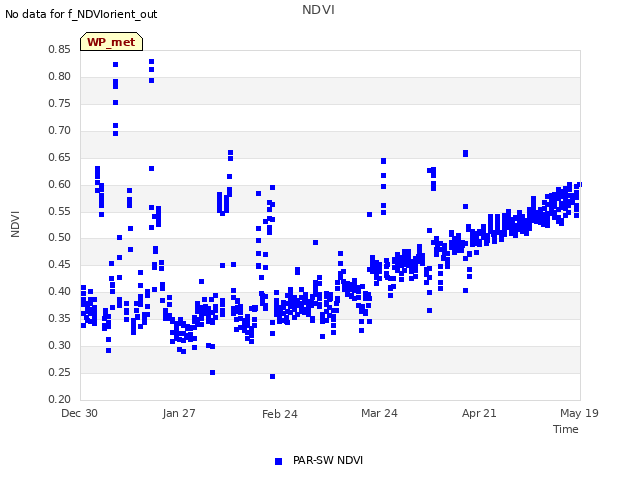Click the 0.70 y-axis value

pyautogui.click(x=60, y=130)
